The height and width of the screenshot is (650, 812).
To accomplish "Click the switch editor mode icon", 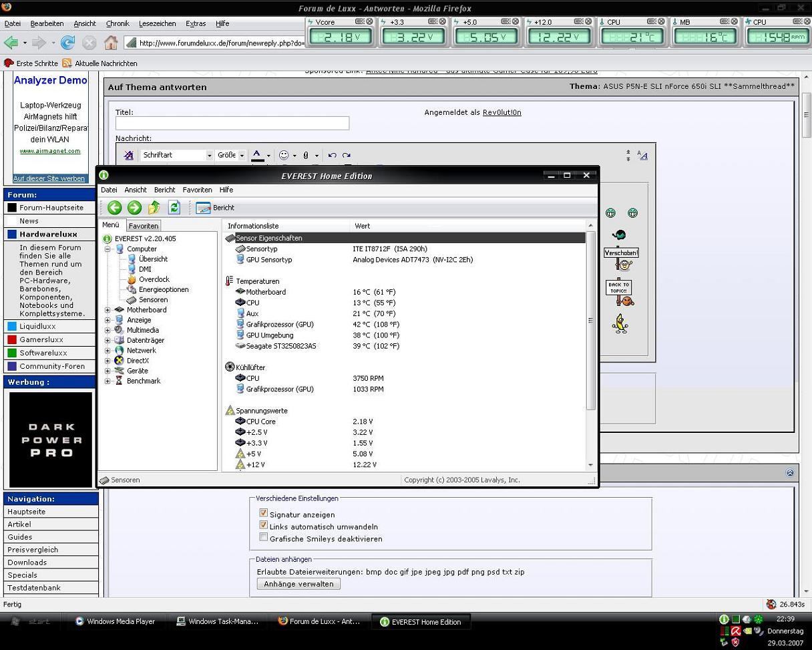I will pos(642,155).
